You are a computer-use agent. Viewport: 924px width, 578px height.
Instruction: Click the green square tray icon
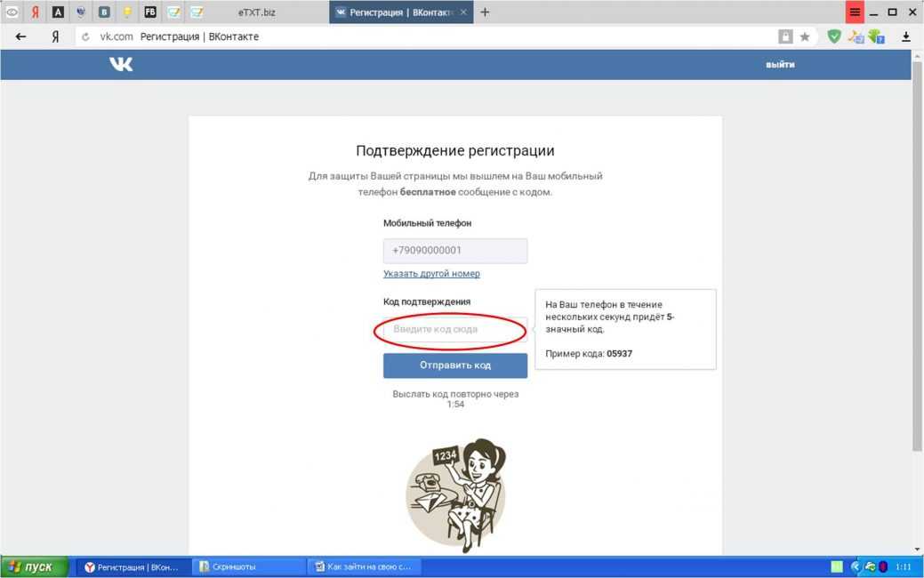837,566
